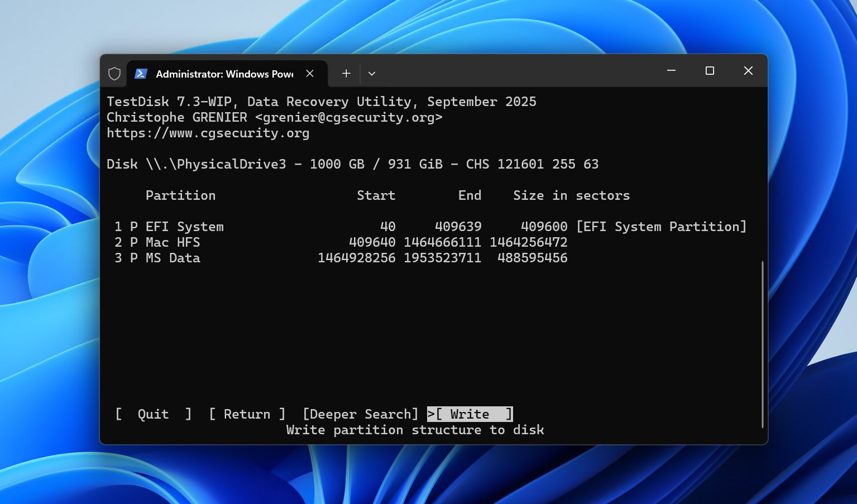The width and height of the screenshot is (857, 504).
Task: Choose the Deeper Search option
Action: (x=360, y=414)
